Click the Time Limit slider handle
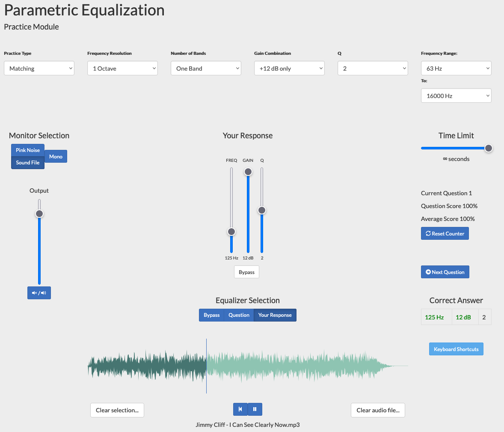 [488, 148]
